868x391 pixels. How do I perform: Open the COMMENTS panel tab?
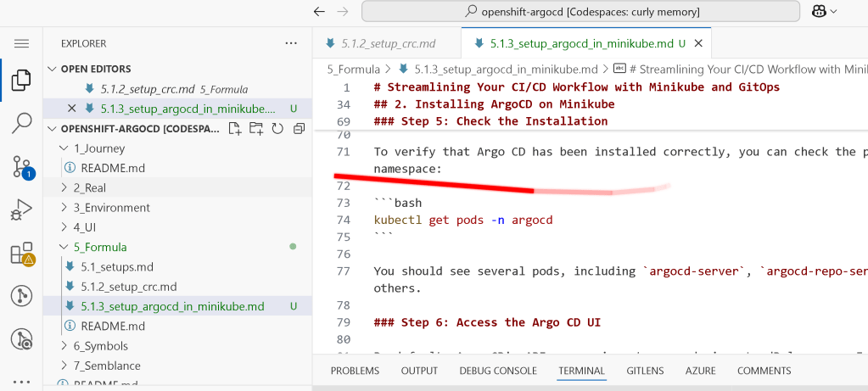pyautogui.click(x=764, y=371)
